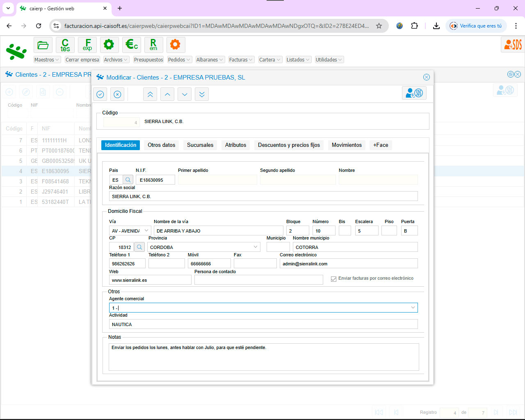
Task: Open browser extensions puzzle icon
Action: pos(414,26)
